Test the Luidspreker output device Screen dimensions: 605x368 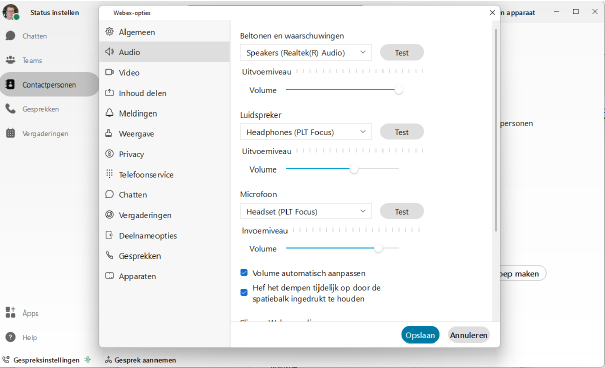tap(402, 132)
